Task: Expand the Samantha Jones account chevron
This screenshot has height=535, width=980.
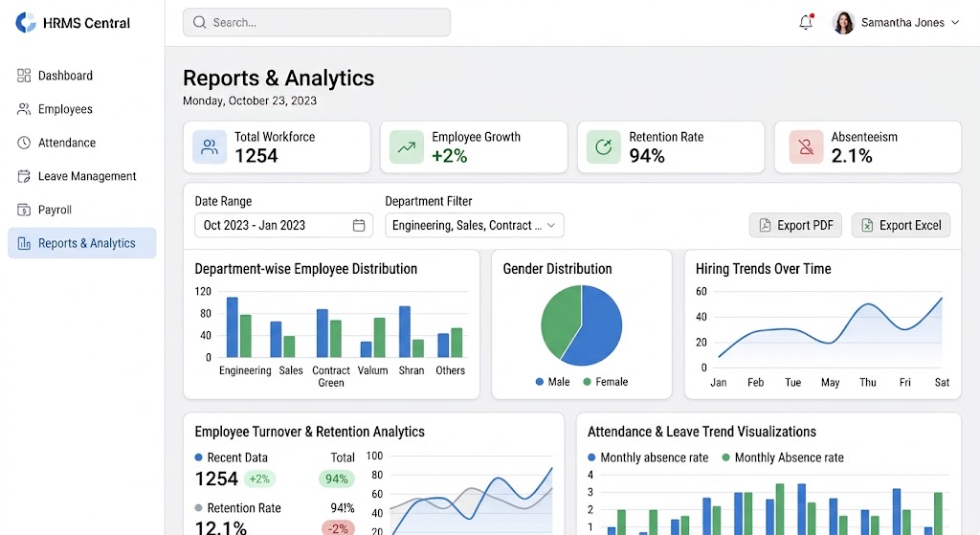Action: click(x=955, y=23)
